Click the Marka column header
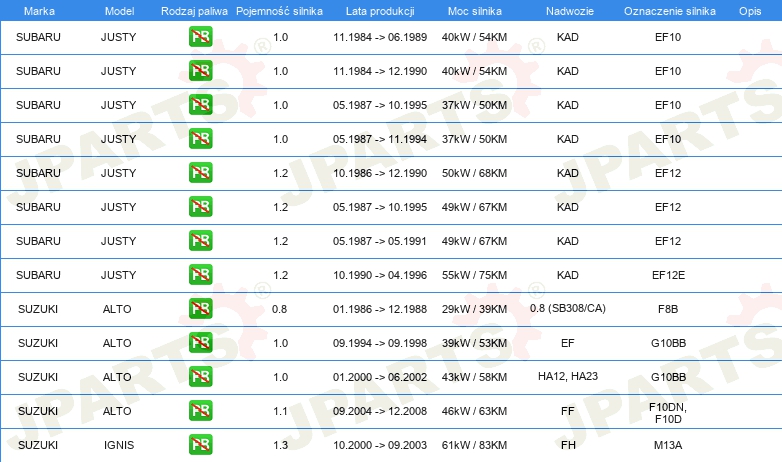This screenshot has width=782, height=462. 39,11
